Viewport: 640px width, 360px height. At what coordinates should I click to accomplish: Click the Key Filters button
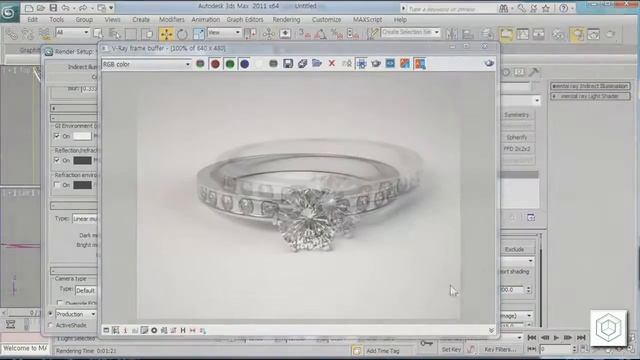pyautogui.click(x=500, y=349)
